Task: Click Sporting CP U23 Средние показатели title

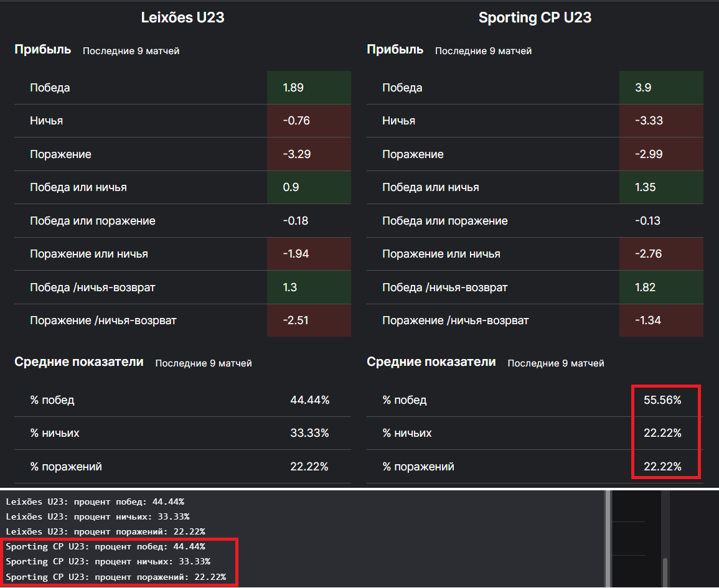Action: [x=431, y=362]
